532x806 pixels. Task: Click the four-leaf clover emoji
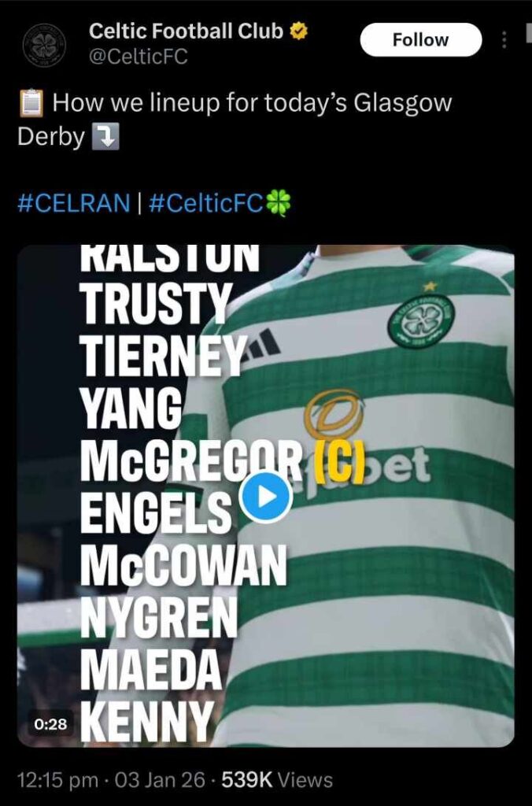pyautogui.click(x=278, y=202)
